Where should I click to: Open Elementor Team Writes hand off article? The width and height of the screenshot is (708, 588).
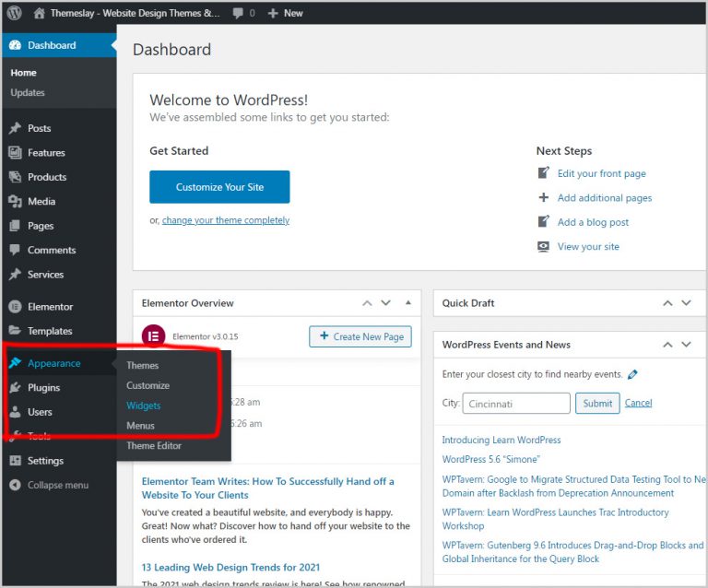(x=267, y=488)
